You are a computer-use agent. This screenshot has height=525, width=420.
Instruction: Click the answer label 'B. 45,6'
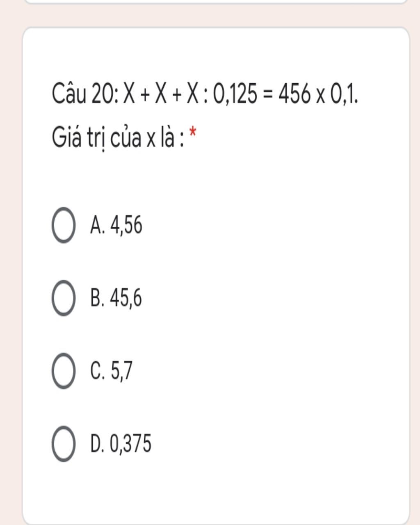click(x=116, y=298)
